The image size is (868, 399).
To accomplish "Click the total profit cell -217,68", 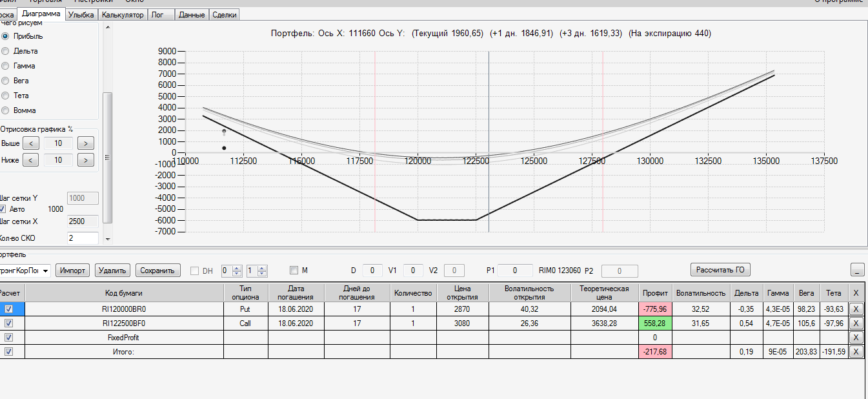I will (x=656, y=351).
